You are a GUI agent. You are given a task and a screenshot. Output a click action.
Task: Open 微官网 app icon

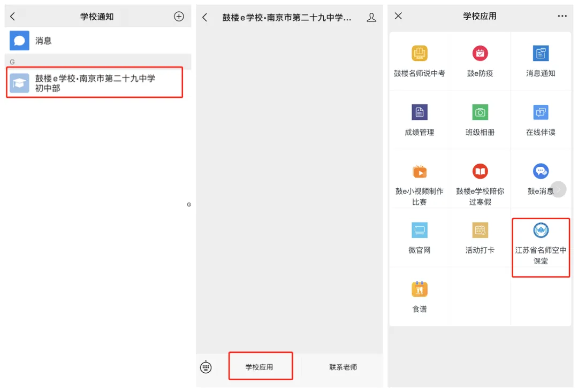(420, 237)
